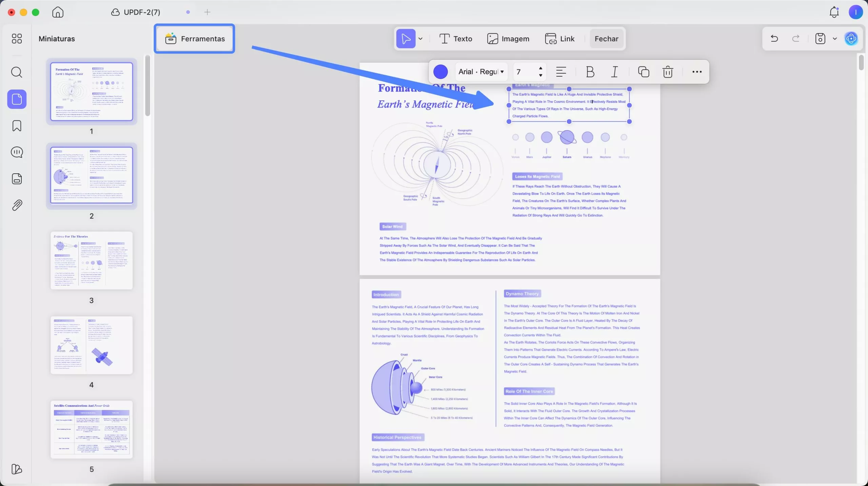Expand the selection tool dropdown arrow
868x486 pixels.
(420, 39)
